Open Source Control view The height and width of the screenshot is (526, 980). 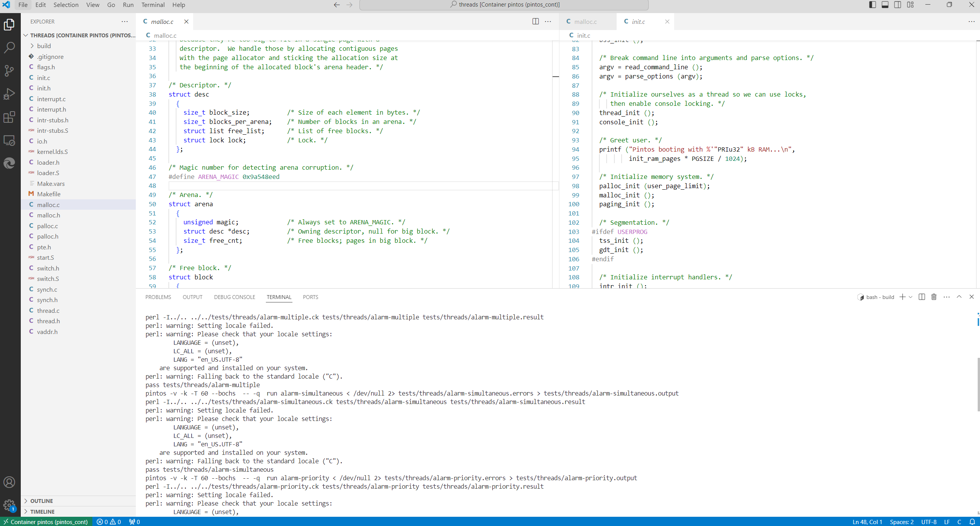click(9, 70)
